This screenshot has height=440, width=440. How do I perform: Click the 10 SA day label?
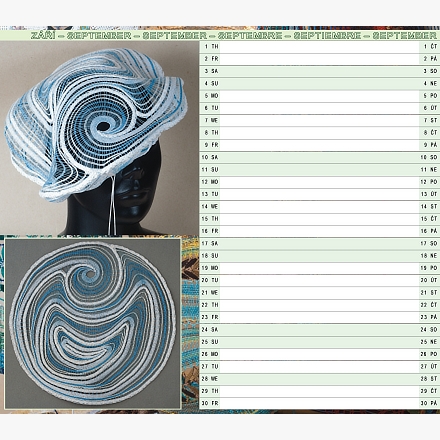pos(210,157)
